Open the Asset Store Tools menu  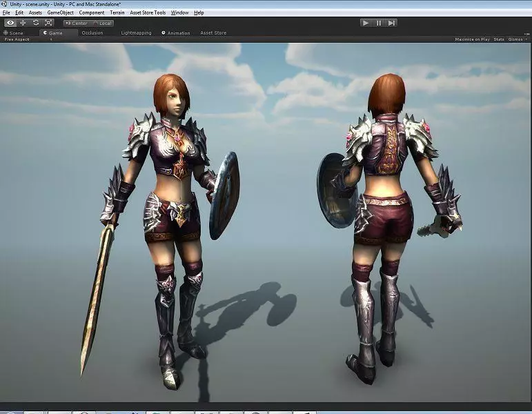[x=148, y=12]
